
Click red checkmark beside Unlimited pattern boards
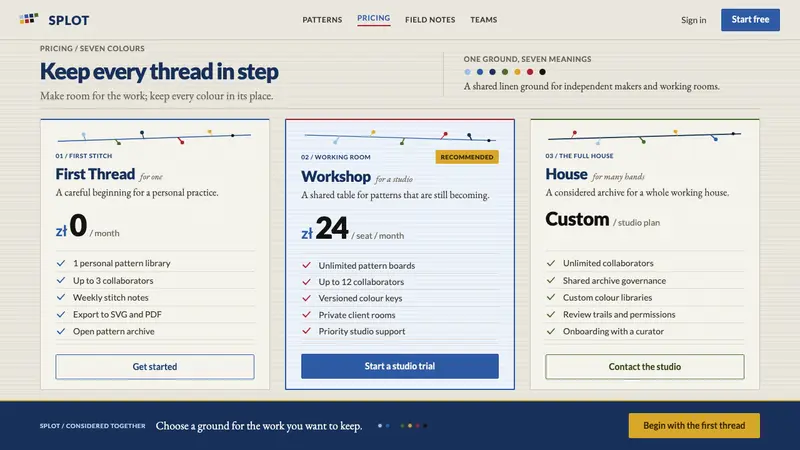(x=307, y=265)
